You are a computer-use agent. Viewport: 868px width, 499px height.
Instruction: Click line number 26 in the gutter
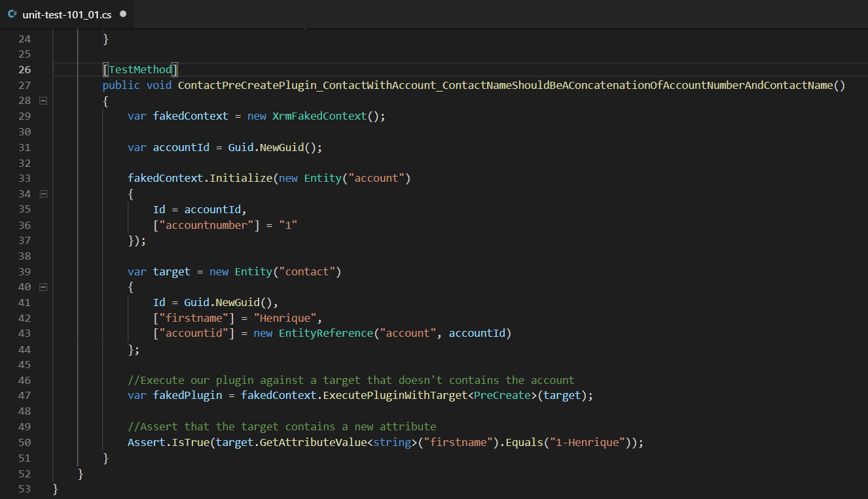(x=24, y=69)
